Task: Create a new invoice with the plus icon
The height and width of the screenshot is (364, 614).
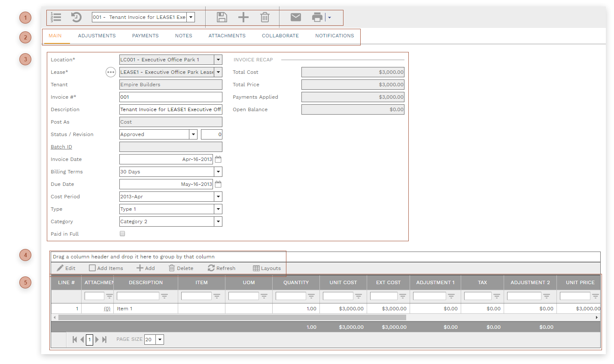Action: (243, 17)
